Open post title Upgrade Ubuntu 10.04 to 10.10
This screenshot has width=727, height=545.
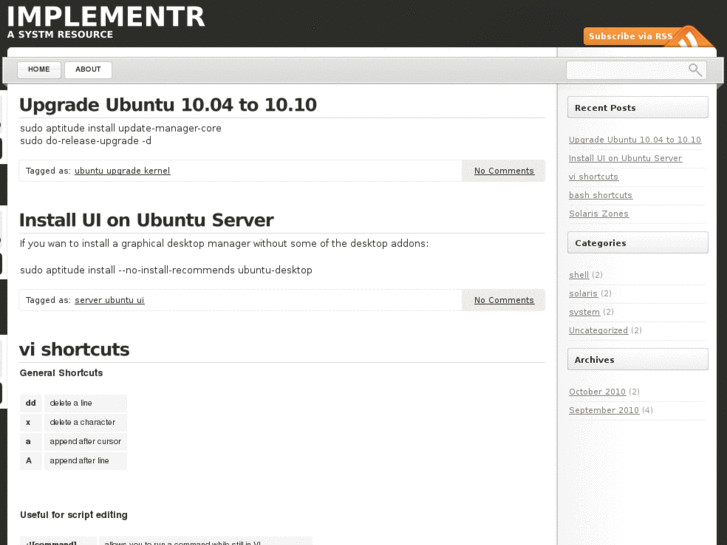click(x=168, y=105)
